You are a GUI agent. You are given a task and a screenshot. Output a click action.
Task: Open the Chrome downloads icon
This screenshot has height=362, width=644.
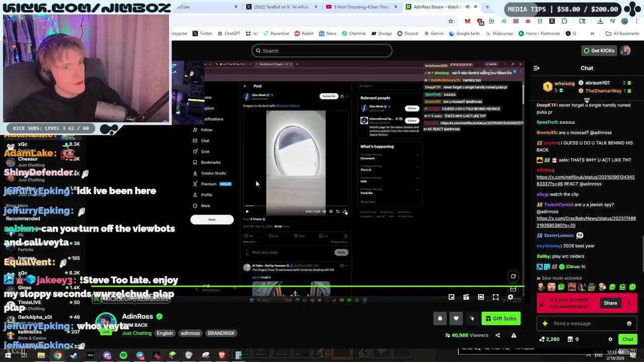(x=600, y=21)
